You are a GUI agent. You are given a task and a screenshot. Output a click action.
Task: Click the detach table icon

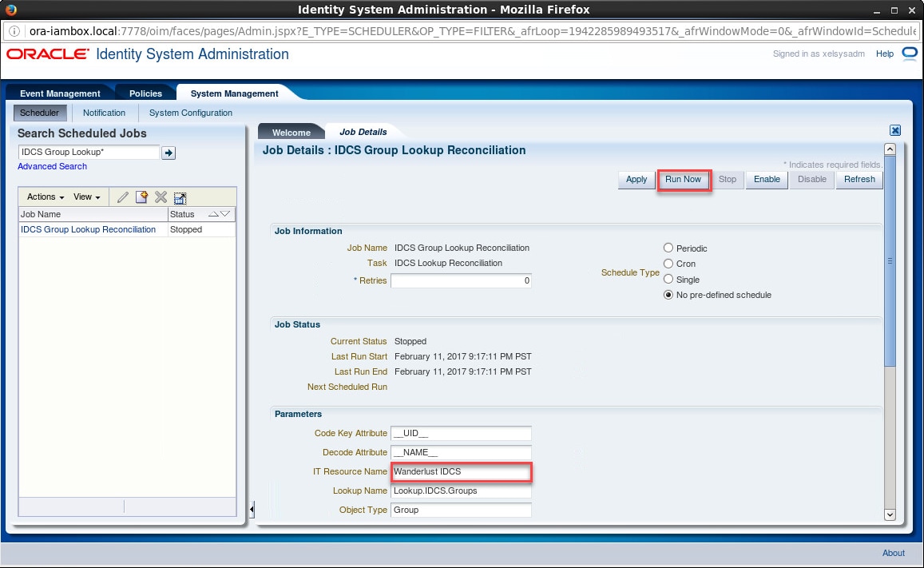pyautogui.click(x=179, y=197)
